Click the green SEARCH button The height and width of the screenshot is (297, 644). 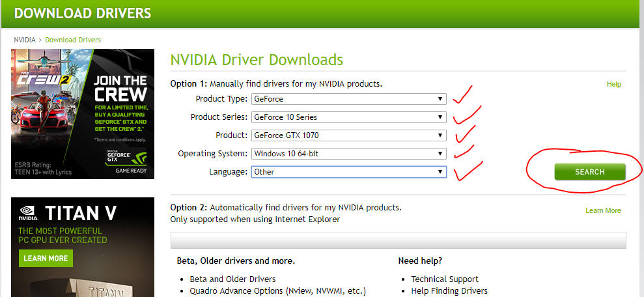coord(589,172)
